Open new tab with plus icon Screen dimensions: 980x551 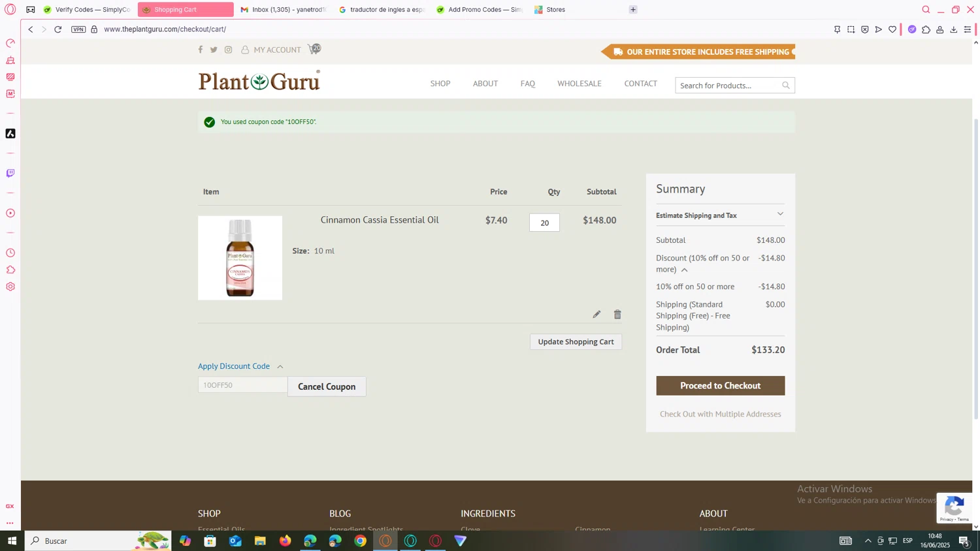pos(633,10)
